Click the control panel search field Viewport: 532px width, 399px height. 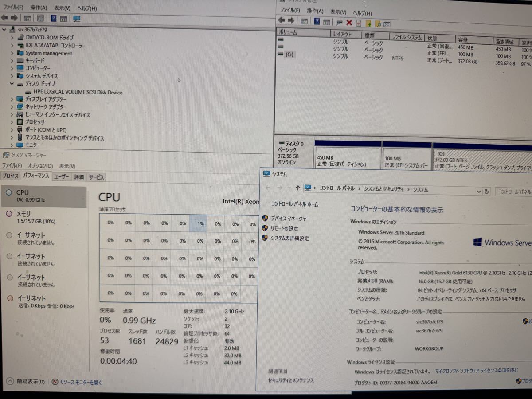point(513,192)
